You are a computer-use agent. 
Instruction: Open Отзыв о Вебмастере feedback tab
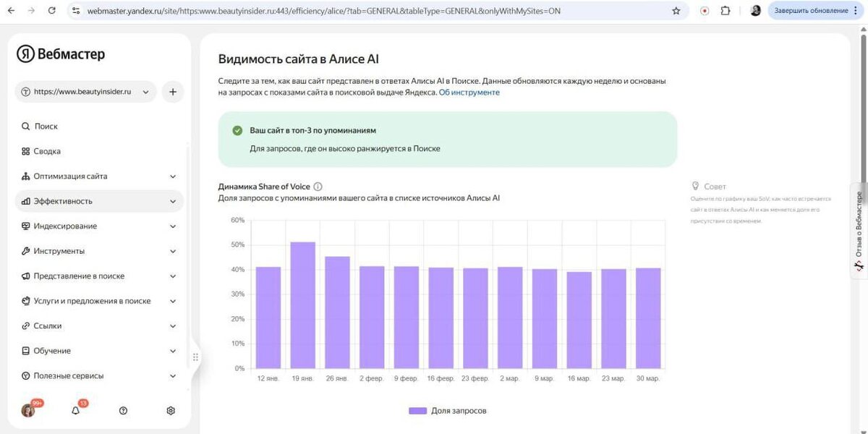tap(859, 231)
